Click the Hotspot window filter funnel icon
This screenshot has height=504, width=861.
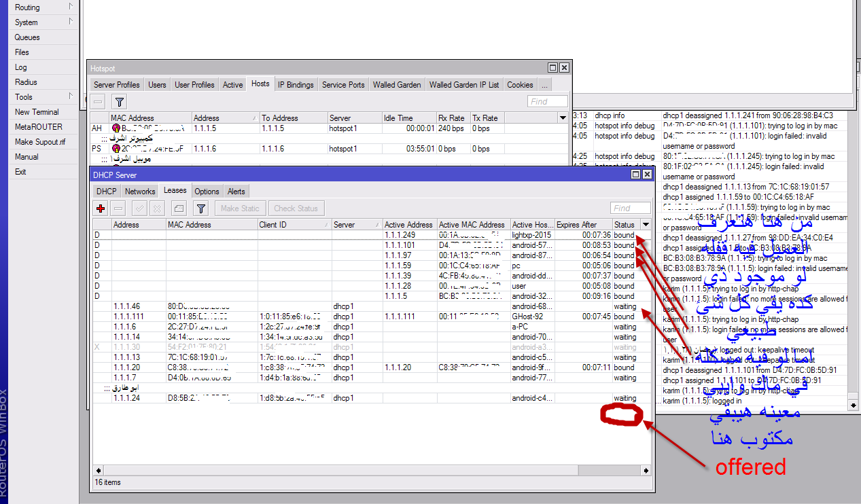(119, 102)
